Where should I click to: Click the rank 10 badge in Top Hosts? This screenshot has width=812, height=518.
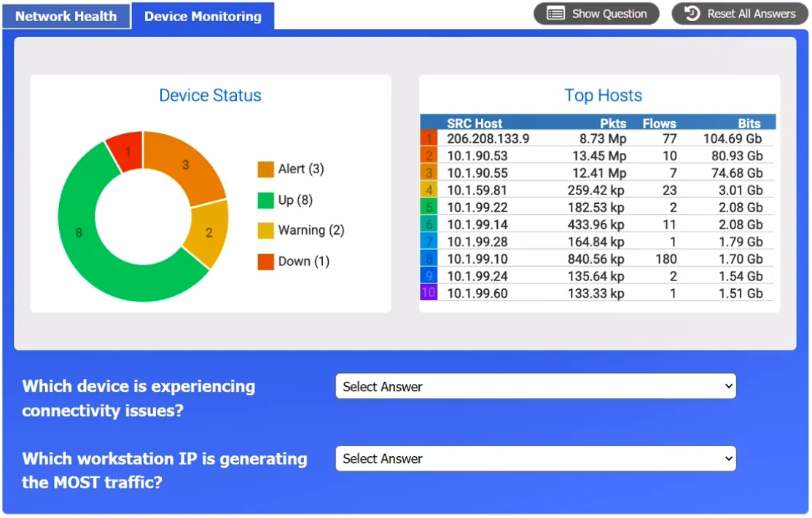point(429,293)
